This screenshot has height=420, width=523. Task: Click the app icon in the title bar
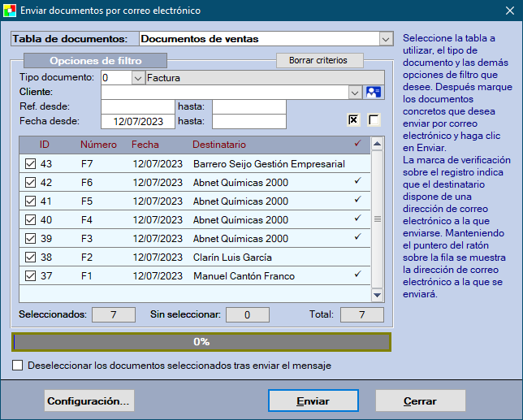coord(10,11)
